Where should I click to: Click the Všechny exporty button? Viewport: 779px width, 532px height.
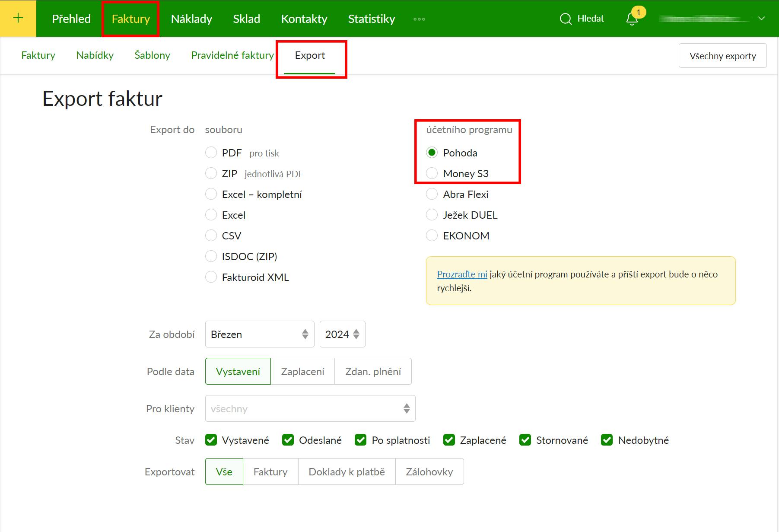pos(722,56)
